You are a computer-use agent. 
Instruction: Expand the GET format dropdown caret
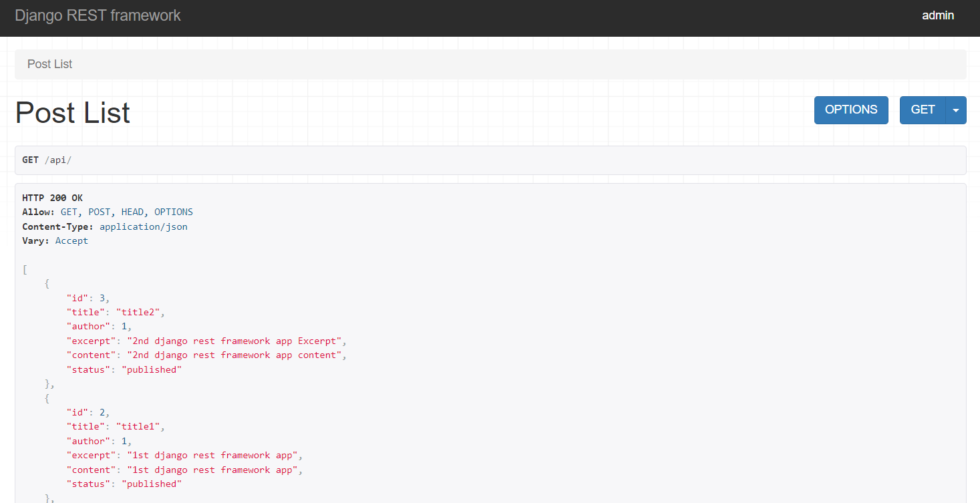pyautogui.click(x=956, y=110)
